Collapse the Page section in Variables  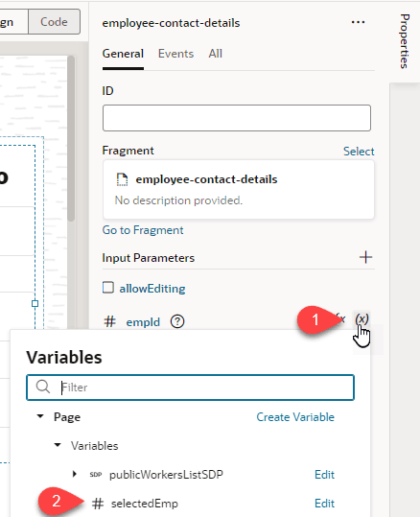(40, 416)
